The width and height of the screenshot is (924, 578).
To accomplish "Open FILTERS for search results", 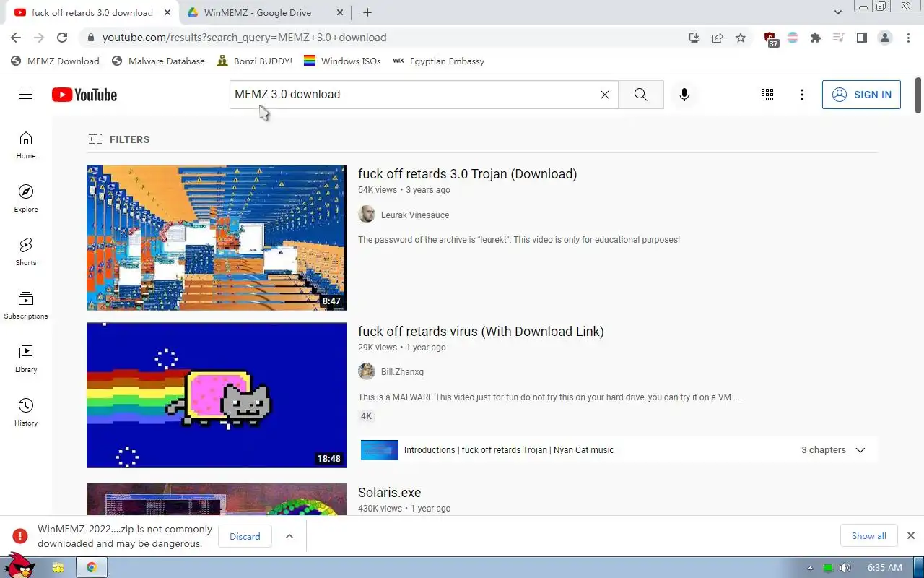I will (119, 139).
